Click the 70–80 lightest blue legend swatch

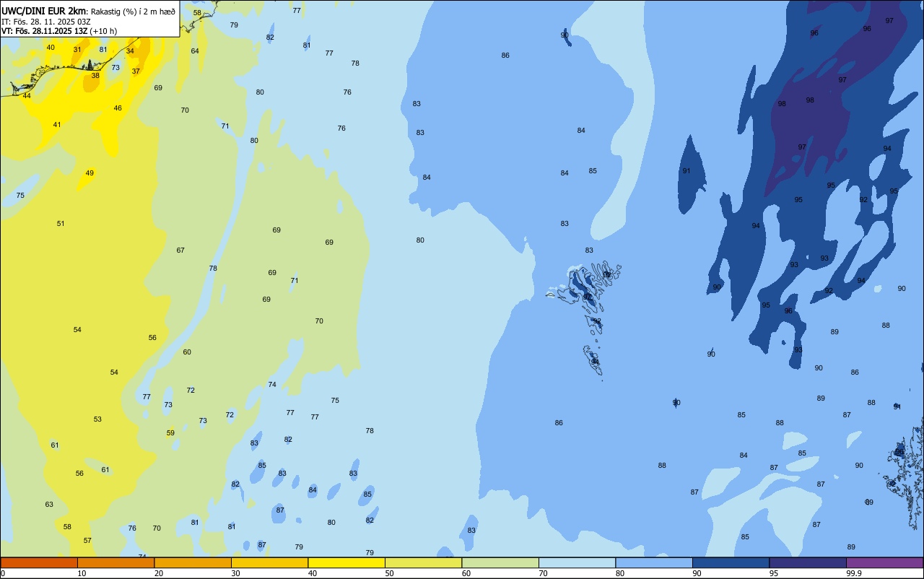(577, 562)
